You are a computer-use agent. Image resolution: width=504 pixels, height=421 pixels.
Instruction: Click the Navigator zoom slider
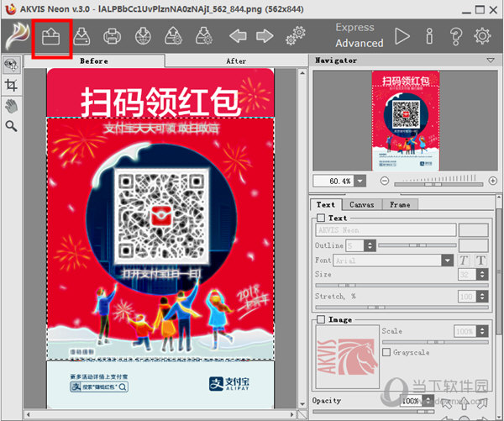(x=438, y=184)
